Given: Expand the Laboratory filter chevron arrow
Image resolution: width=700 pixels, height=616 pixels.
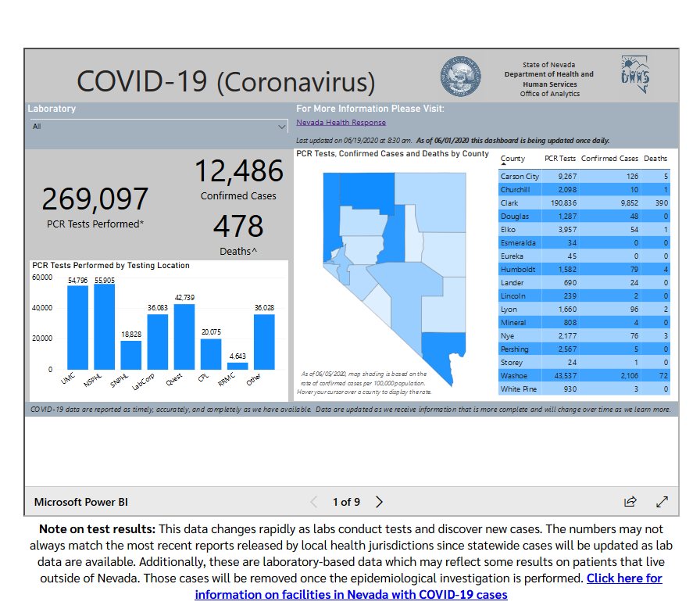Looking at the screenshot, I should click(282, 126).
